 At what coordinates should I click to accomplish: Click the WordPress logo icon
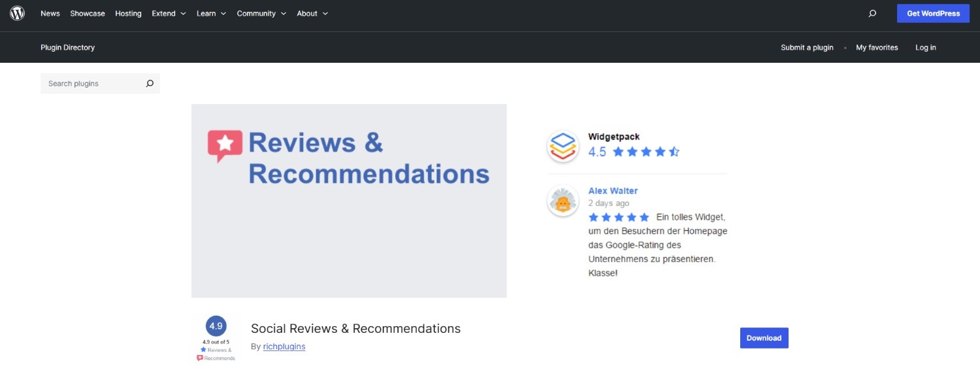click(18, 13)
